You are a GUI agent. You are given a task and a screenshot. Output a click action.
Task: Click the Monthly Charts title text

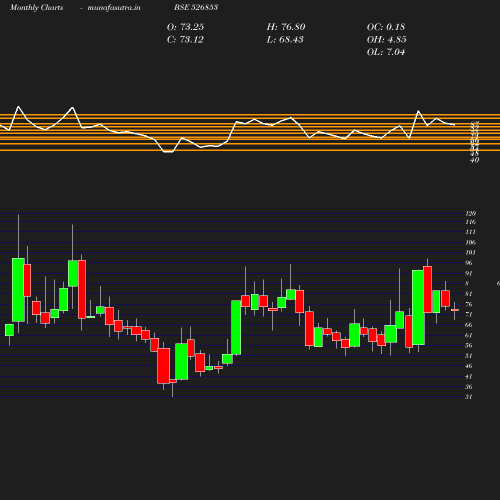[x=37, y=7]
